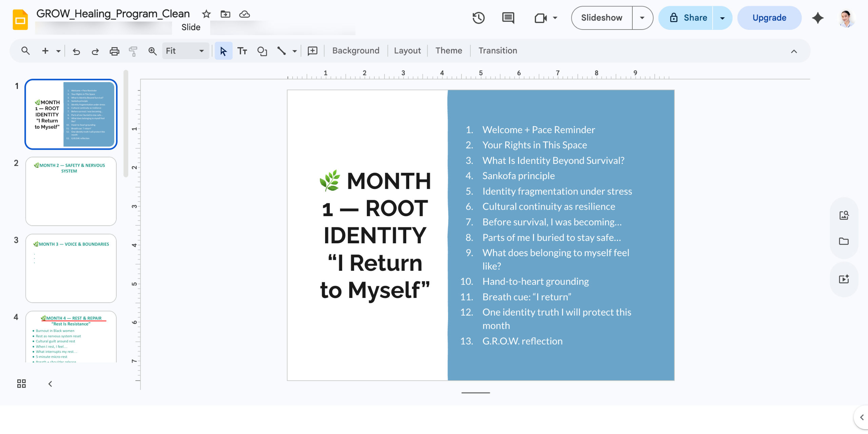This screenshot has height=434, width=868.
Task: Click the undo arrow icon
Action: [x=76, y=51]
